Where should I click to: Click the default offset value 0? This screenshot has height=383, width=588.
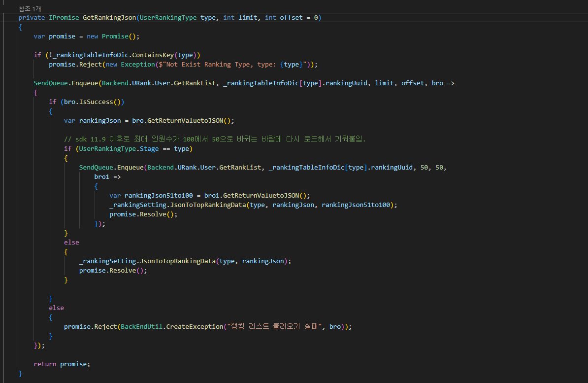pos(316,18)
